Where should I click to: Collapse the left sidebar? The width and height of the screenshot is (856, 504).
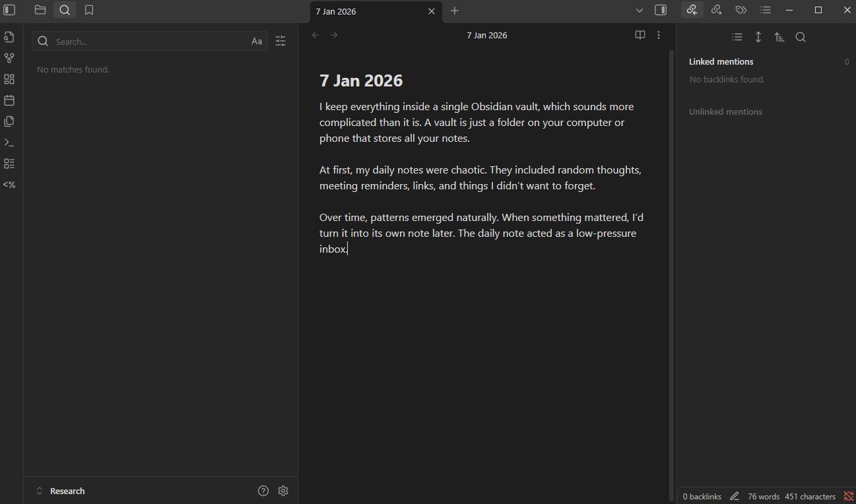click(x=9, y=10)
